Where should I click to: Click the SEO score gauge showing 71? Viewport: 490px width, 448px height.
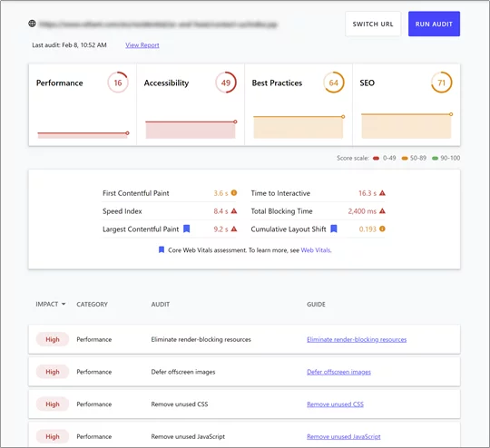(441, 83)
